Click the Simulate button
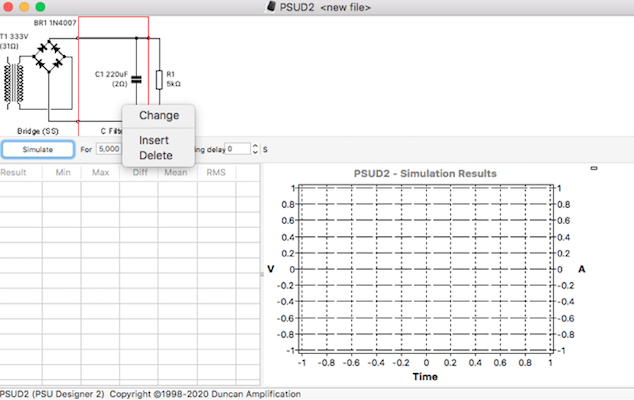The width and height of the screenshot is (634, 400). click(38, 149)
